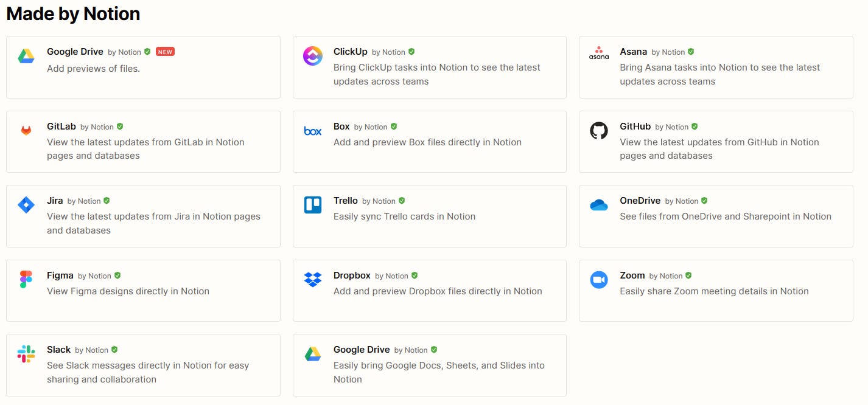This screenshot has width=868, height=405.
Task: Click the Google Drive icon in the Docs, Sheets card
Action: [x=313, y=354]
